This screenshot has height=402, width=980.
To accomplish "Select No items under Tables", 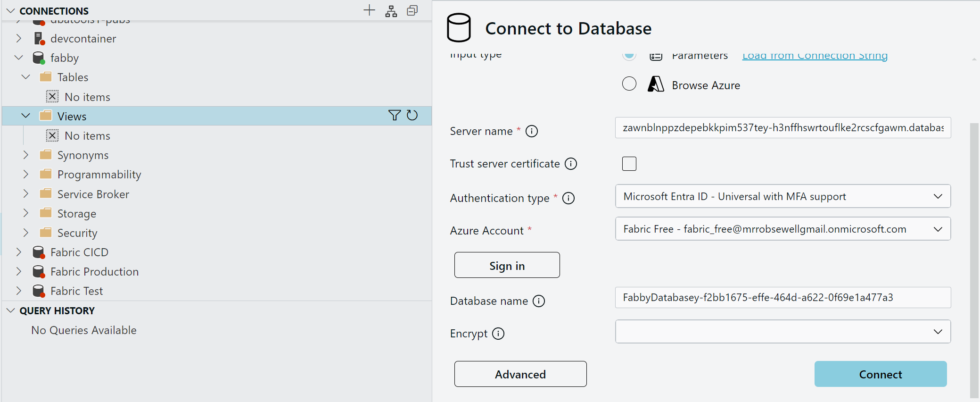I will point(87,97).
